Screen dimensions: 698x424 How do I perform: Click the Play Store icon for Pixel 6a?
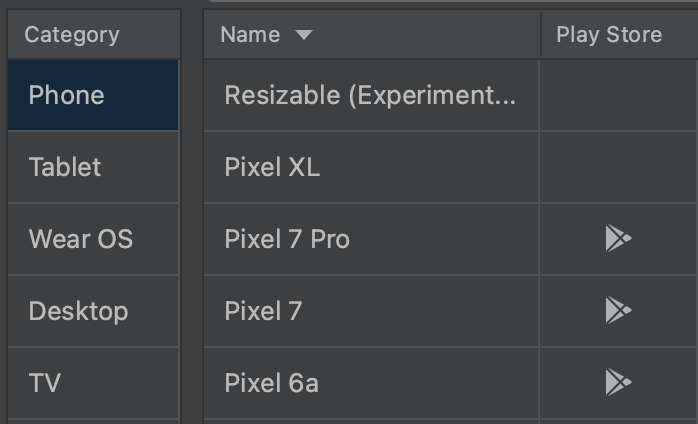(618, 382)
